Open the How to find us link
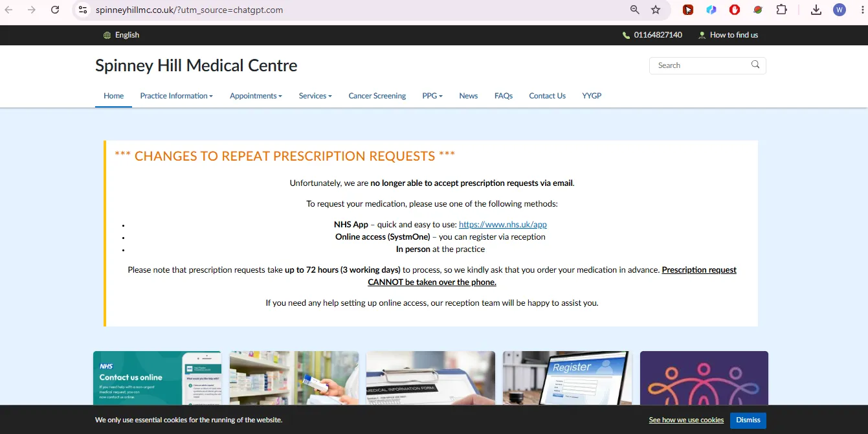 pos(728,35)
